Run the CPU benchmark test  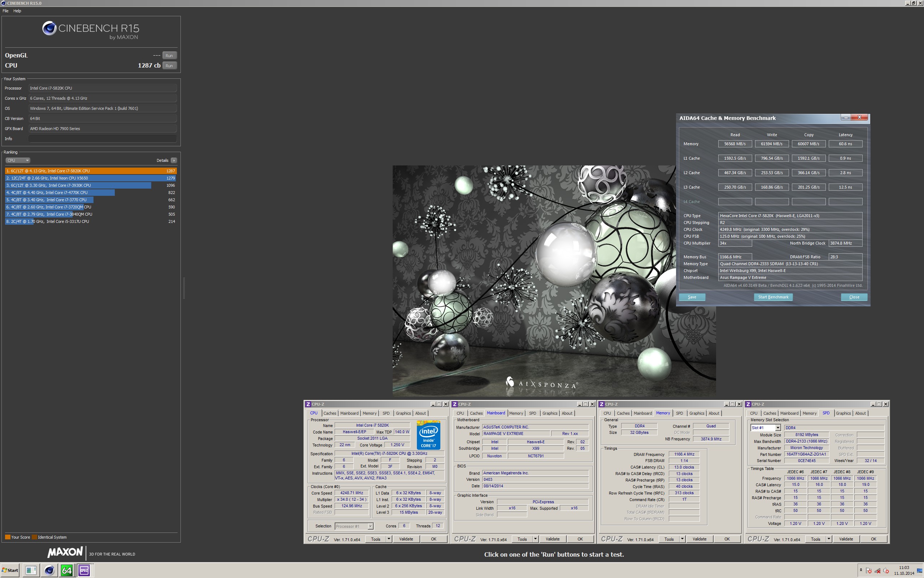point(169,66)
